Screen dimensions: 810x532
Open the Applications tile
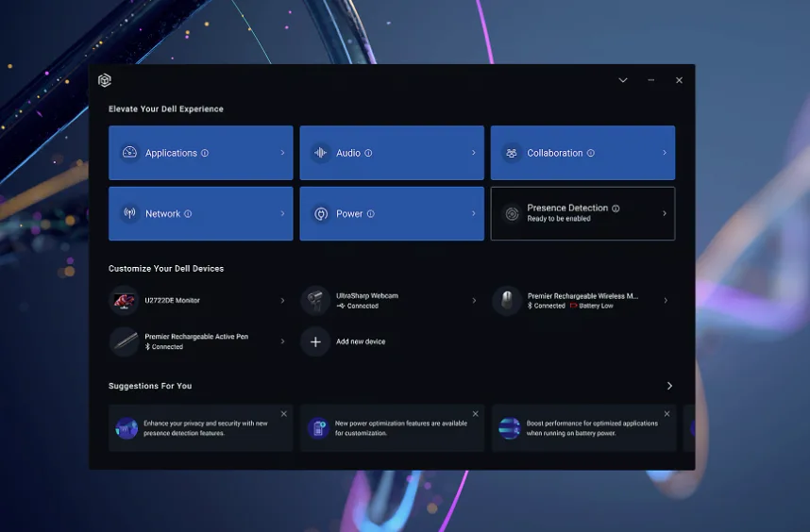click(200, 153)
